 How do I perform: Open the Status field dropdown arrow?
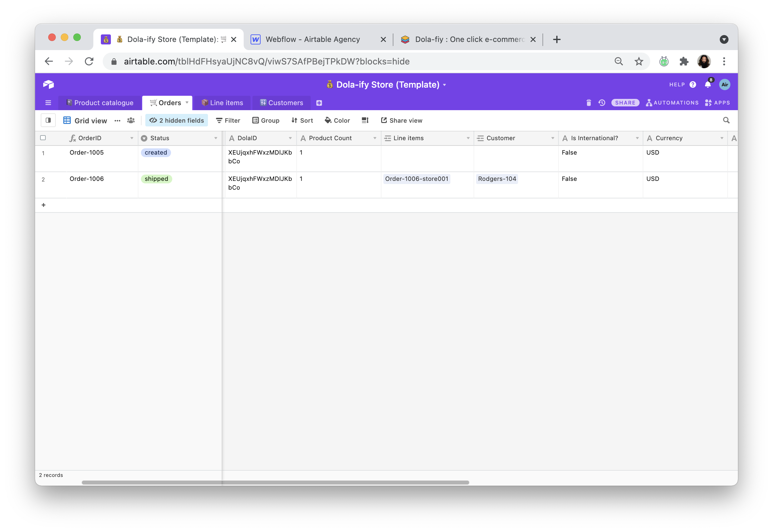216,138
